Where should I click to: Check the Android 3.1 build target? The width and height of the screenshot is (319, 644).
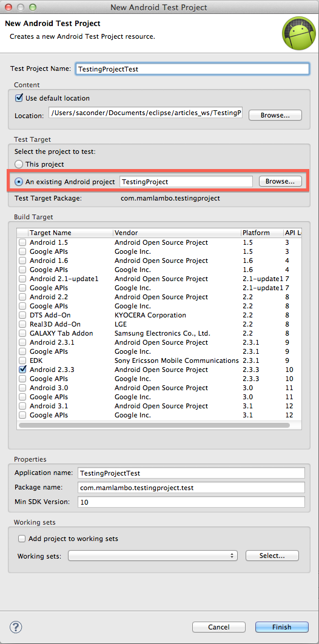click(22, 406)
